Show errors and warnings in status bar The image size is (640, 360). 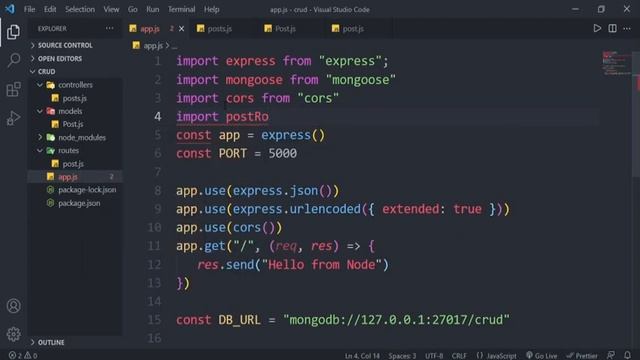[x=23, y=356]
